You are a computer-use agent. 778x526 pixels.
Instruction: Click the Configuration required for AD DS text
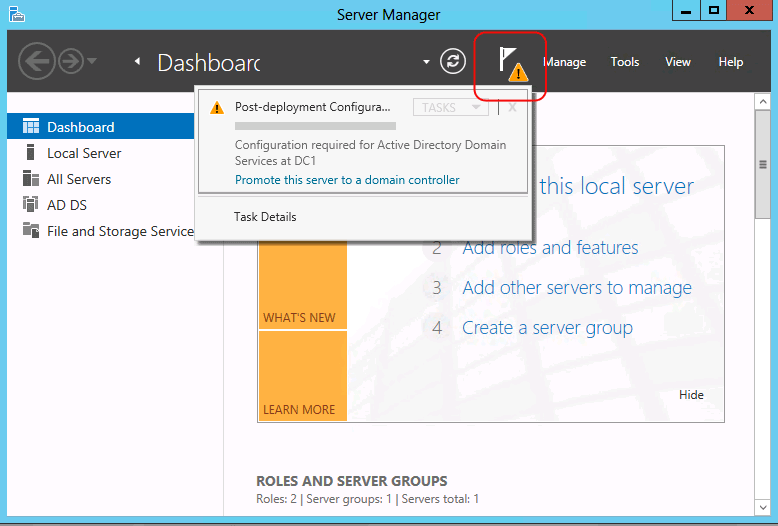370,152
